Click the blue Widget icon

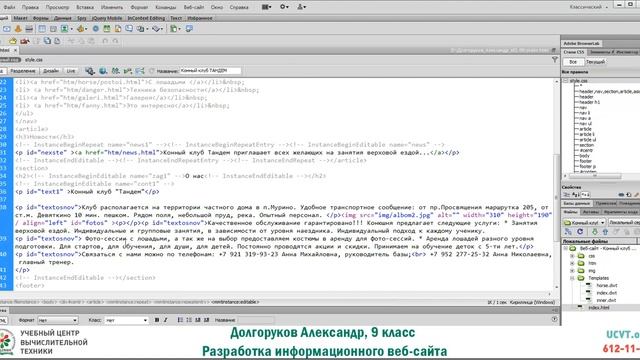[x=96, y=29]
